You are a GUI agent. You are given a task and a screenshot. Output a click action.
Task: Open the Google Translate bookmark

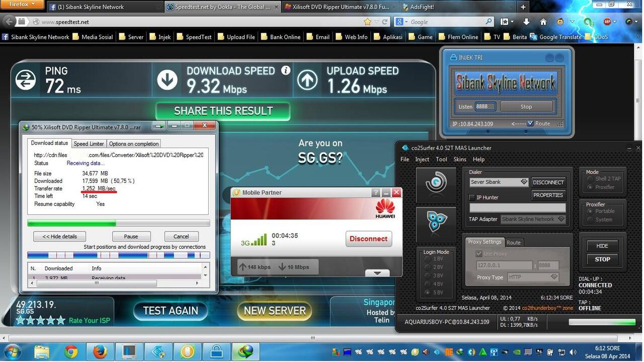[555, 37]
